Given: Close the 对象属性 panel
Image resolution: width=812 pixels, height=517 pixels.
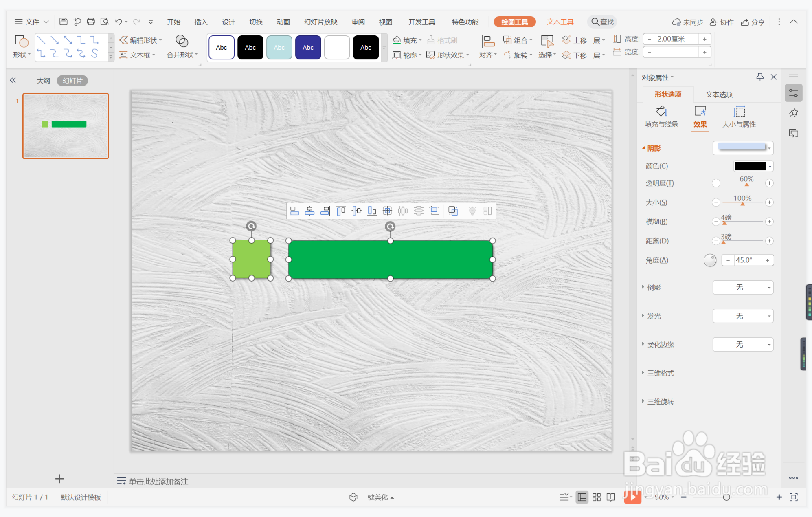Looking at the screenshot, I should (x=774, y=77).
